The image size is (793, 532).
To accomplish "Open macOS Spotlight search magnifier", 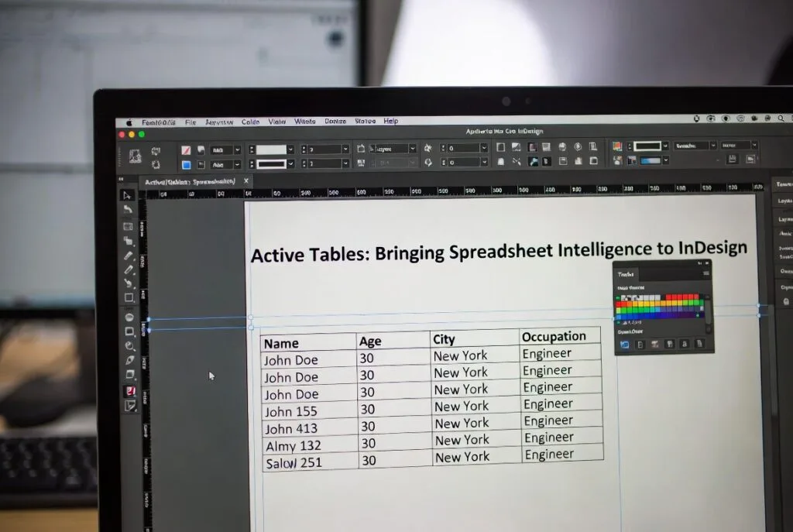I will [x=781, y=118].
